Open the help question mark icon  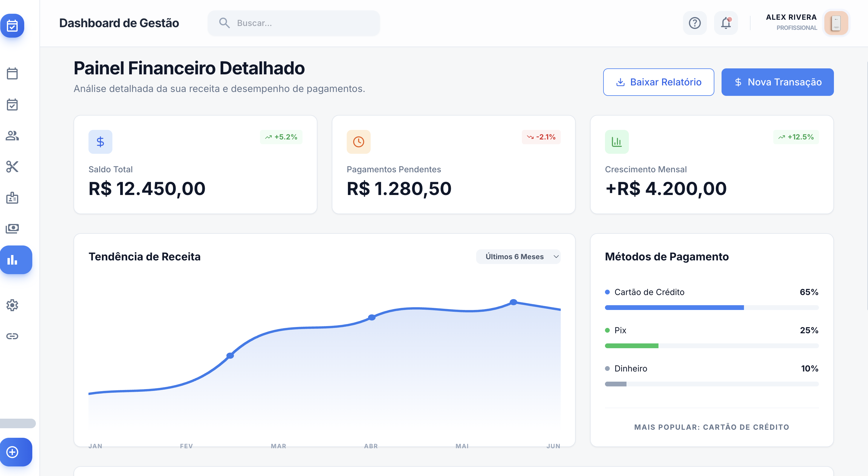pyautogui.click(x=694, y=23)
